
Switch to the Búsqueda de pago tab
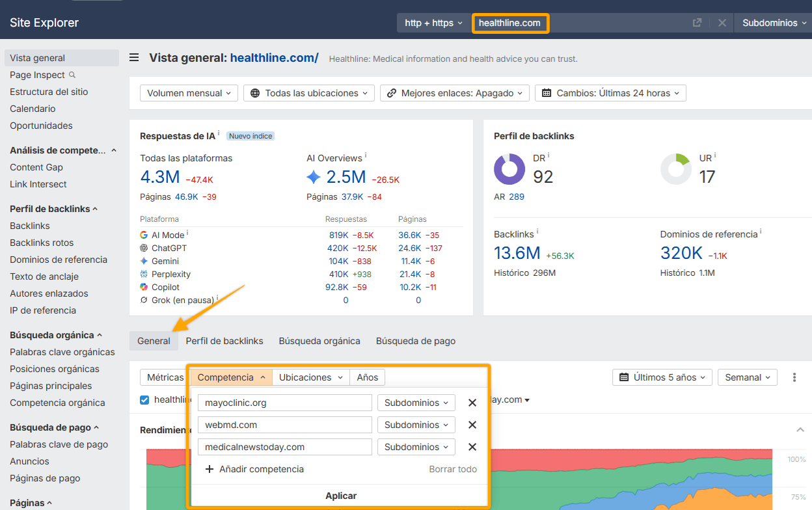416,341
